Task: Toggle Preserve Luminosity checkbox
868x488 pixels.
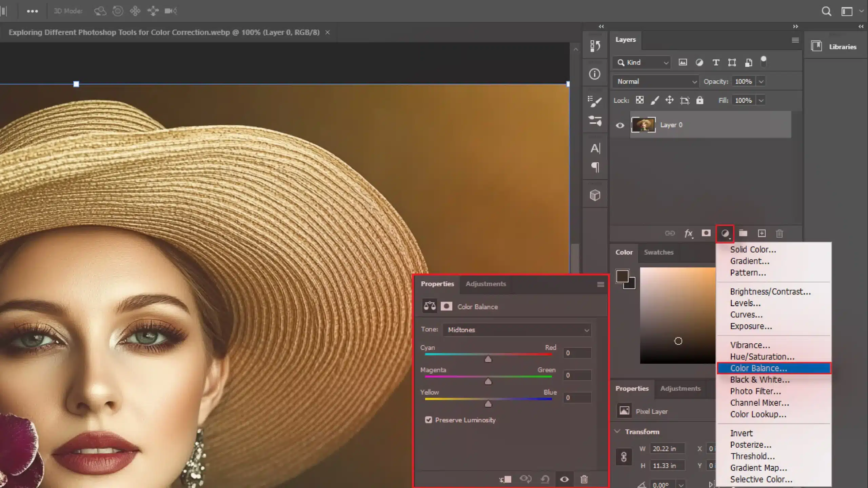Action: tap(428, 420)
